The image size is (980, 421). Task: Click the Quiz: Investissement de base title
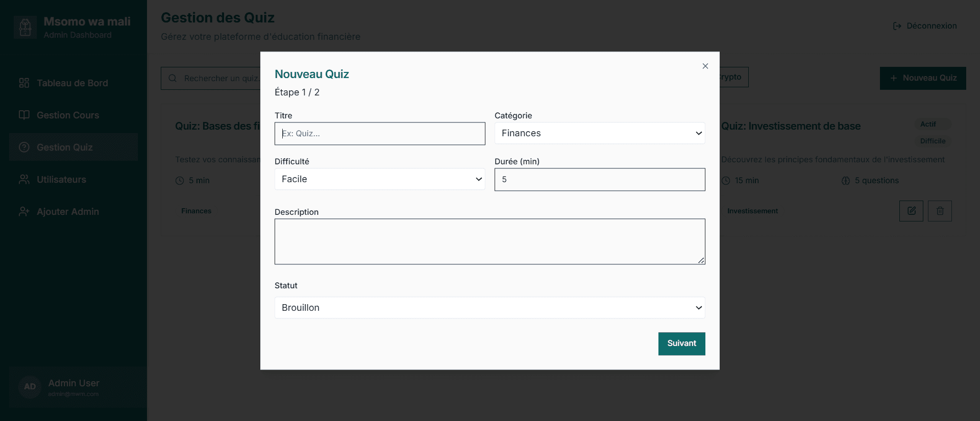click(x=791, y=126)
